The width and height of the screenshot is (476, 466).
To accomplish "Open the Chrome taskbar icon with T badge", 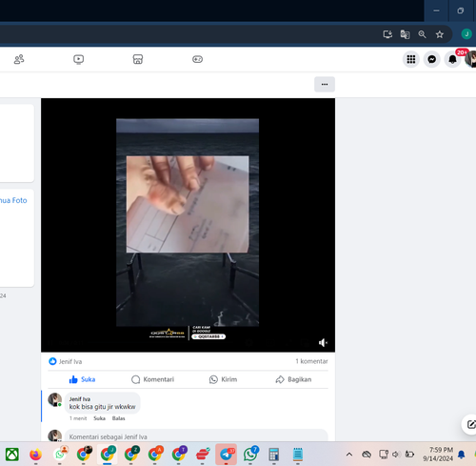I will point(179,455).
